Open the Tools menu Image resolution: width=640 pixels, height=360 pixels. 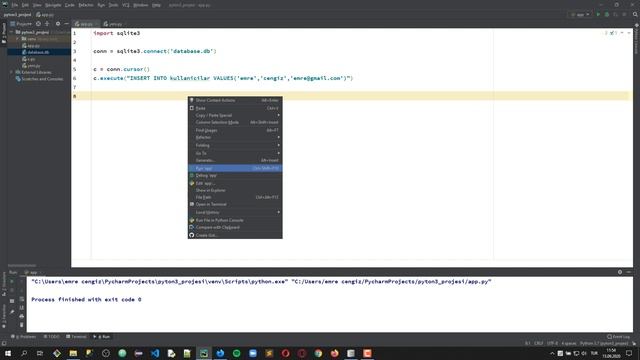coord(113,5)
